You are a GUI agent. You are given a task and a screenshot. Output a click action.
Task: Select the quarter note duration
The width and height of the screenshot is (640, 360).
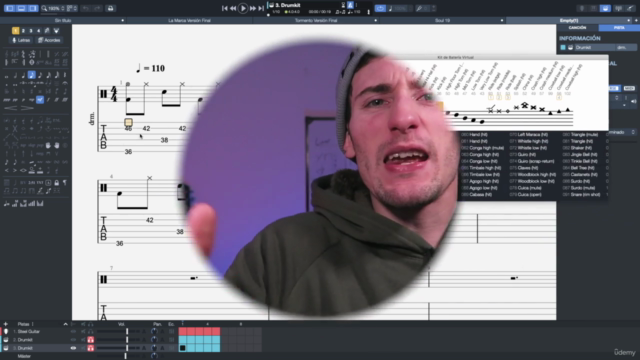[x=23, y=75]
